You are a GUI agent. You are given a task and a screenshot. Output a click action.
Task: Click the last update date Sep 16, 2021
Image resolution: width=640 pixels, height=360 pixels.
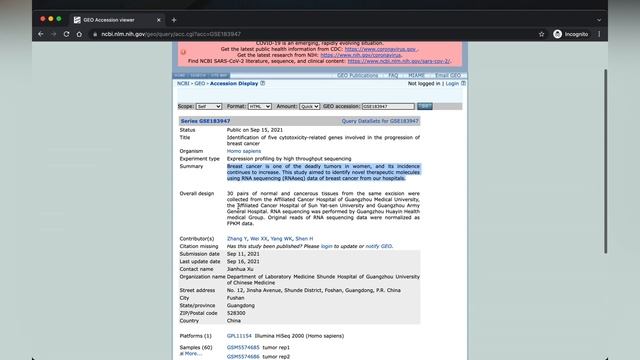click(243, 262)
